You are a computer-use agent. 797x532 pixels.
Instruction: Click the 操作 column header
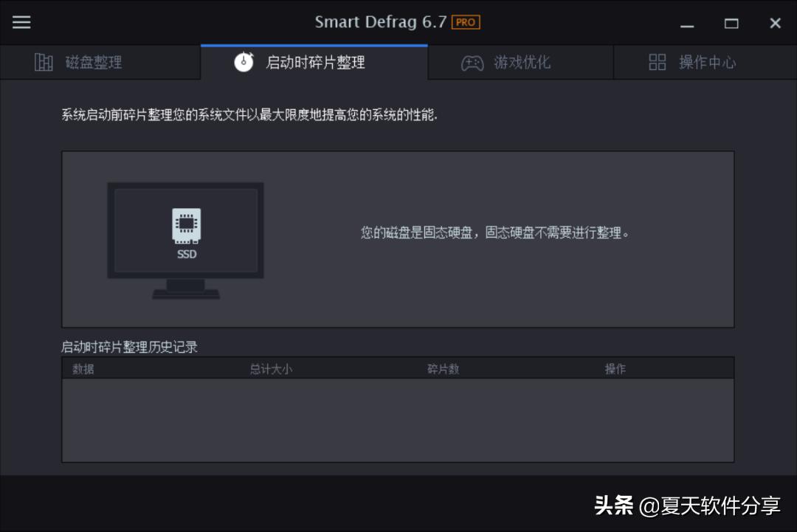[x=617, y=368]
